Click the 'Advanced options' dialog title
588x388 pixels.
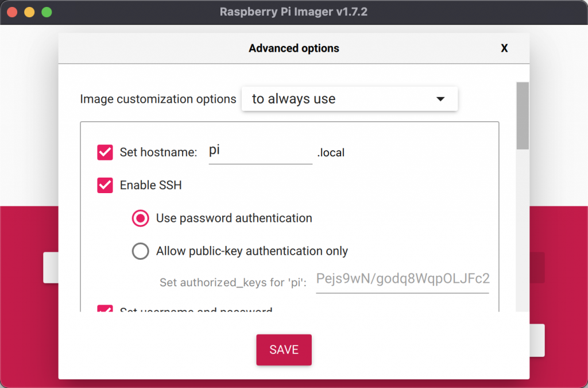pos(293,48)
